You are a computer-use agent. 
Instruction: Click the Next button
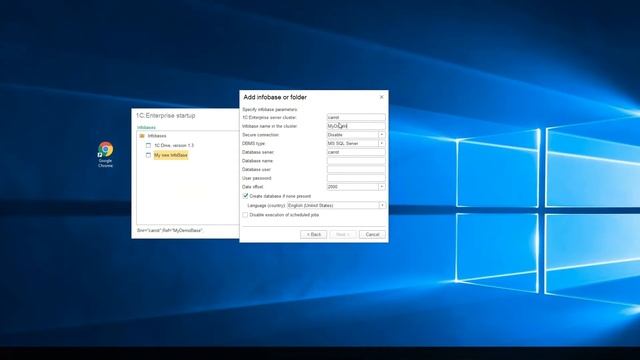coord(343,234)
